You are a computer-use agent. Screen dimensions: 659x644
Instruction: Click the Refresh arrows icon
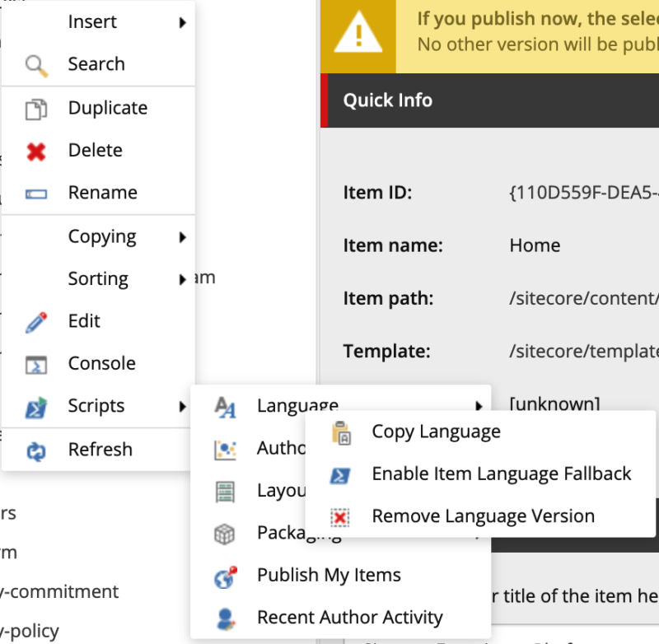(35, 450)
